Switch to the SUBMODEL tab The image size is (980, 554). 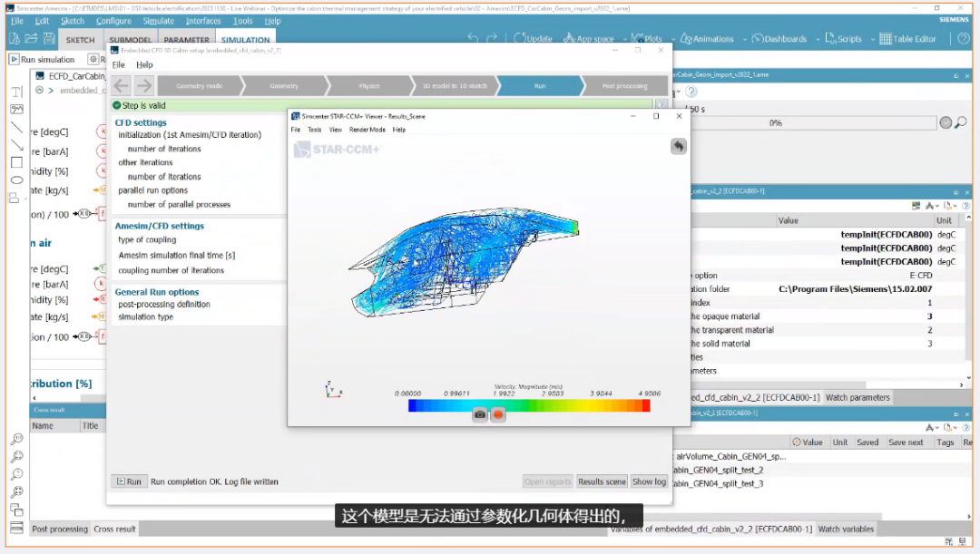click(x=130, y=40)
